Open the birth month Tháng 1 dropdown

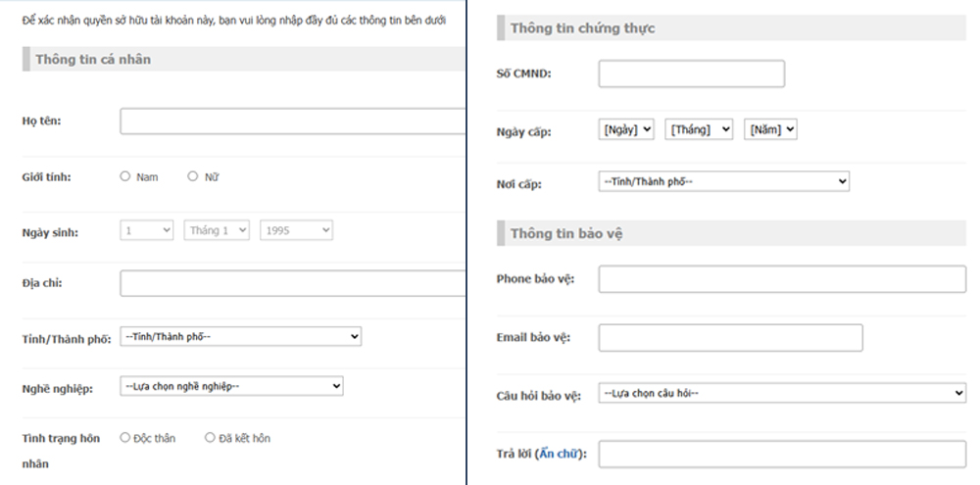(219, 230)
